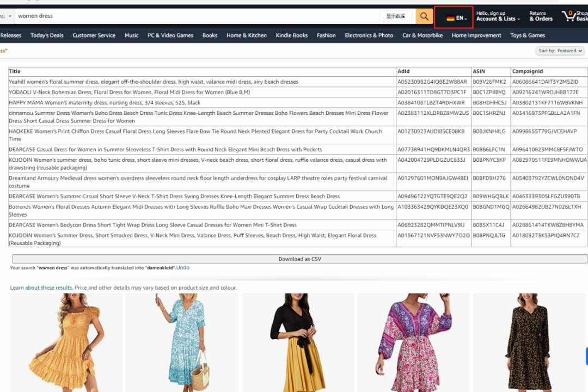Click into the women dress search field
The width and height of the screenshot is (588, 392).
(x=197, y=16)
